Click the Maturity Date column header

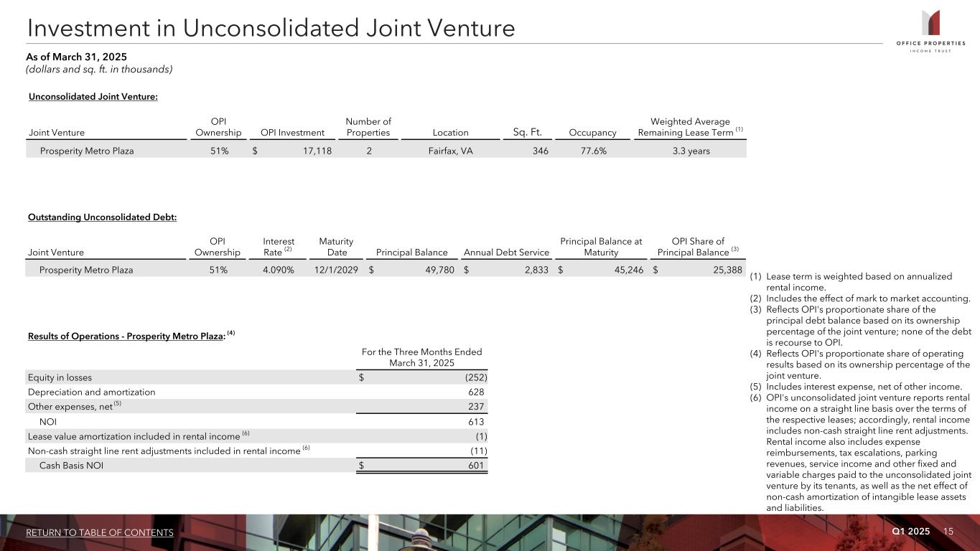(335, 247)
